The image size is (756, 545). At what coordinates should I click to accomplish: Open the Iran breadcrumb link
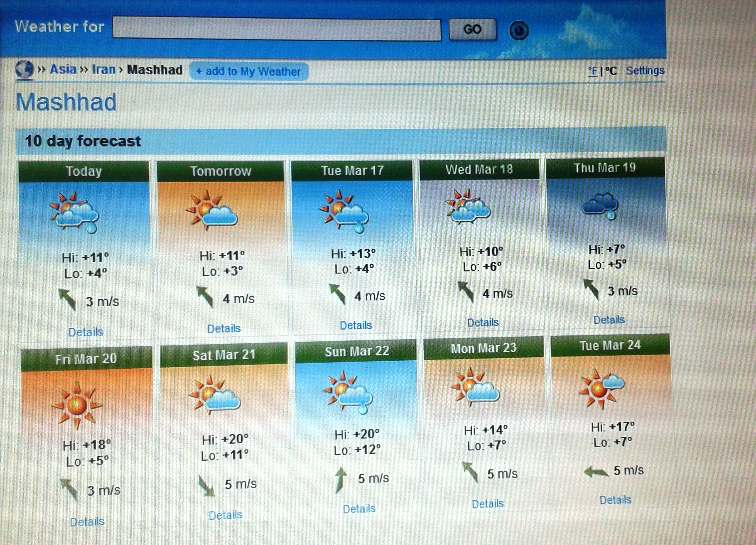[103, 69]
